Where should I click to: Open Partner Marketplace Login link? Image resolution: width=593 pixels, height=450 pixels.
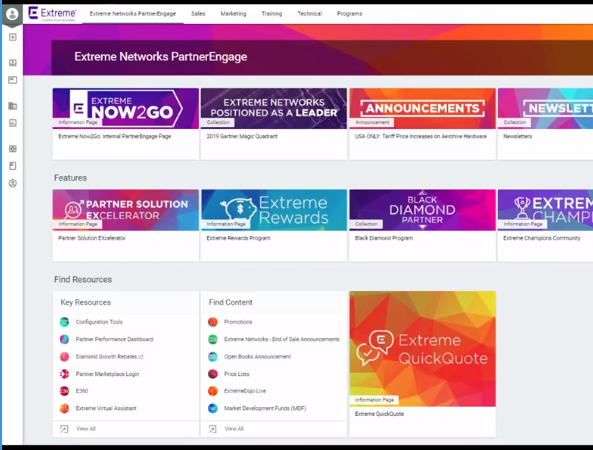tap(107, 374)
